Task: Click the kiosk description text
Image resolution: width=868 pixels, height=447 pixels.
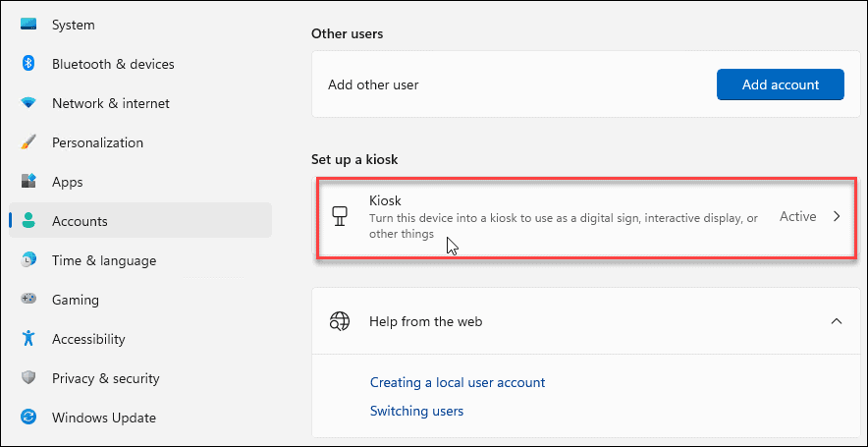Action: (564, 226)
